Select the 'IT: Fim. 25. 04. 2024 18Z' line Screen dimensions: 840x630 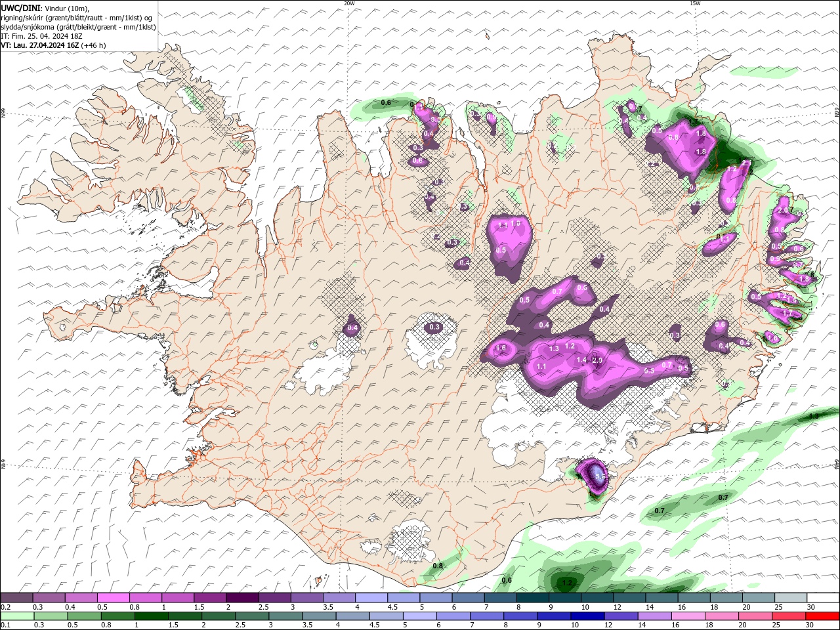point(41,36)
